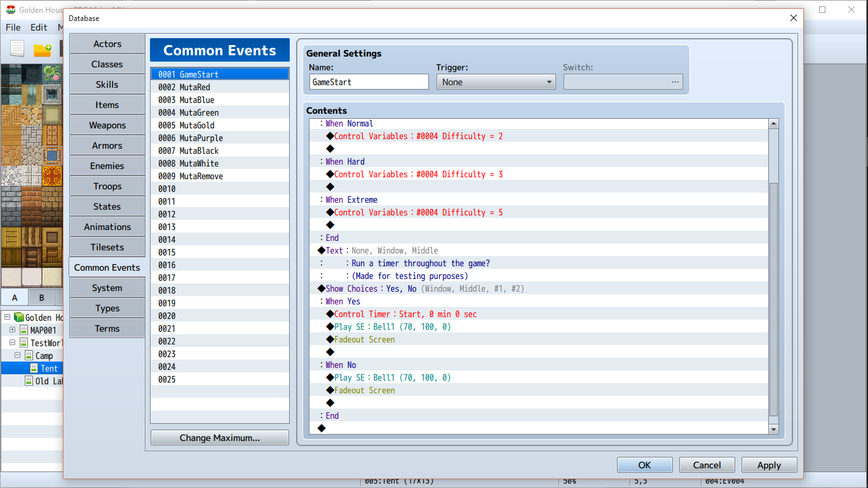Select the Control Timer Start command line
The image size is (868, 488).
pyautogui.click(x=539, y=314)
